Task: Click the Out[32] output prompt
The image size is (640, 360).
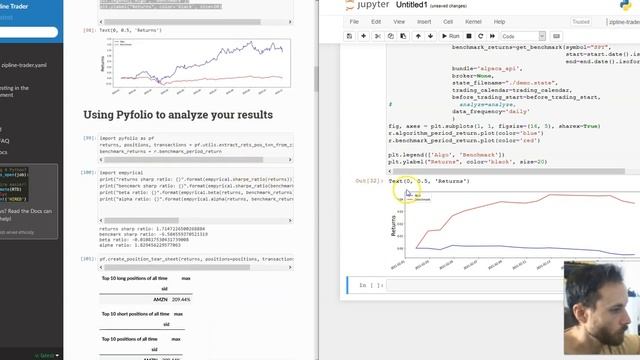Action: pyautogui.click(x=369, y=181)
